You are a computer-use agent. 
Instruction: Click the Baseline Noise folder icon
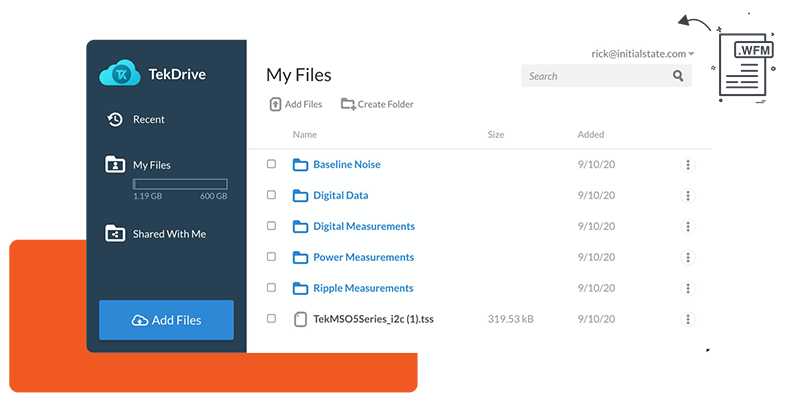[300, 165]
